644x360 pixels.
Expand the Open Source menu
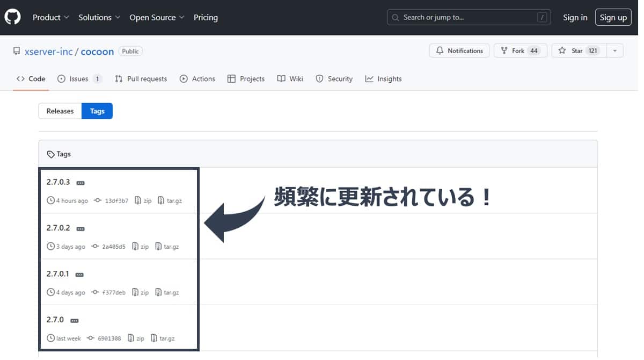tap(157, 17)
